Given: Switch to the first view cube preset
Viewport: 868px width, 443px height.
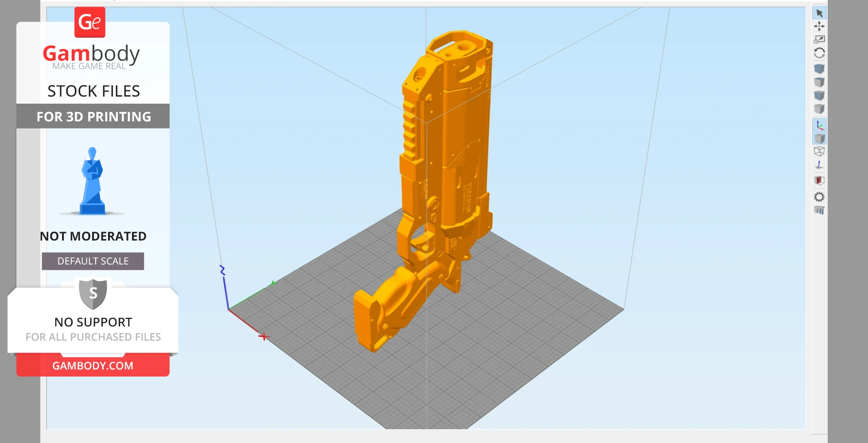Looking at the screenshot, I should coord(820,69).
